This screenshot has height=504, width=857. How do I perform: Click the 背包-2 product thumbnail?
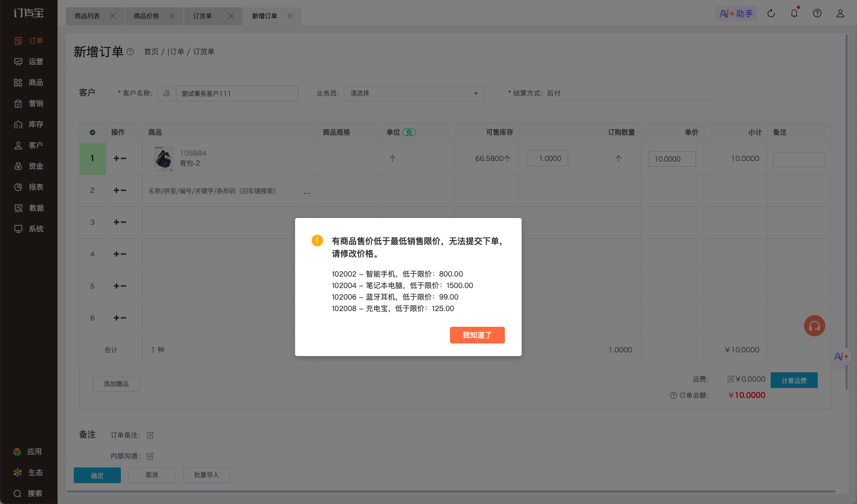(x=164, y=158)
